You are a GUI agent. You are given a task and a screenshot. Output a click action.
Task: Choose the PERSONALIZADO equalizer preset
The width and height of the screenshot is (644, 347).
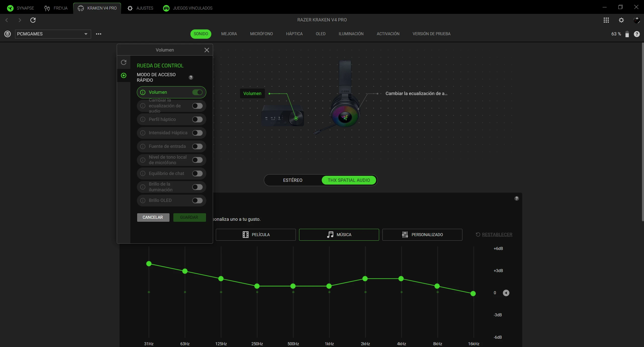pos(422,235)
